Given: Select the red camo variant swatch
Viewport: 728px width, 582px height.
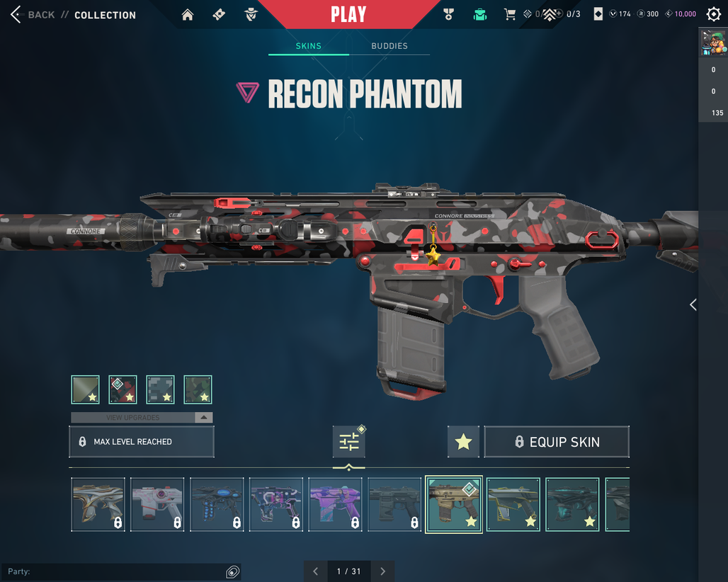Looking at the screenshot, I should click(123, 389).
